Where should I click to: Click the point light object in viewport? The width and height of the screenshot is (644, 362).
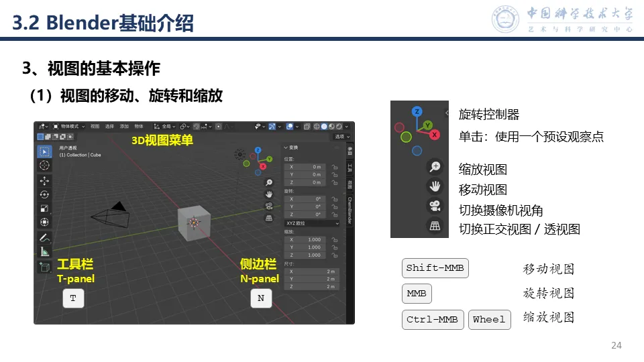pos(240,155)
